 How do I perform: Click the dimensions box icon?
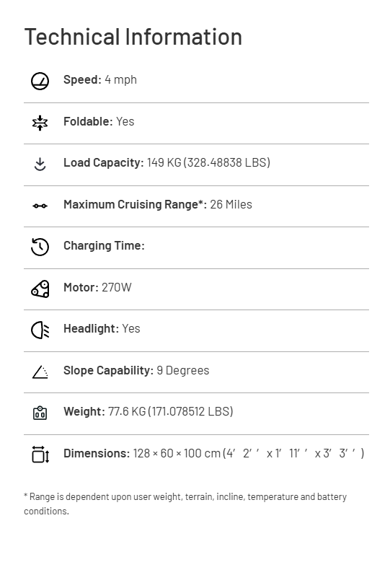[40, 455]
